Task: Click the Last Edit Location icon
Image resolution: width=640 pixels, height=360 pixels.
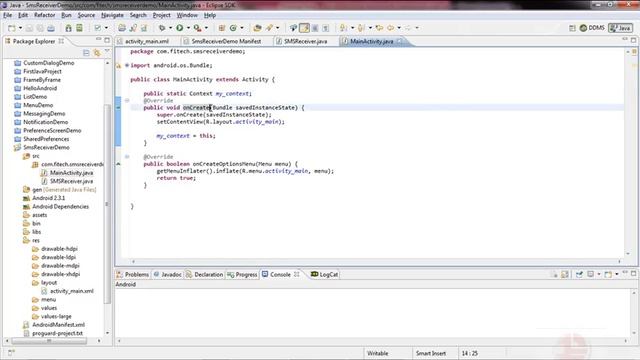Action: (x=379, y=28)
